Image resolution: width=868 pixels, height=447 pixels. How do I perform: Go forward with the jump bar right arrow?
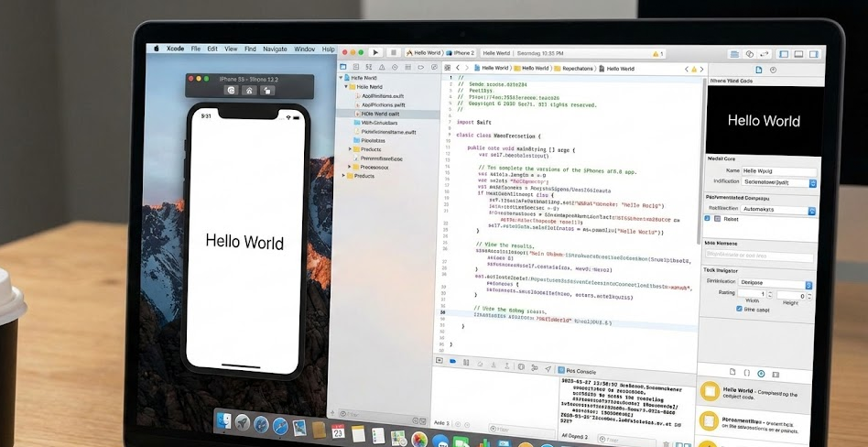click(467, 68)
